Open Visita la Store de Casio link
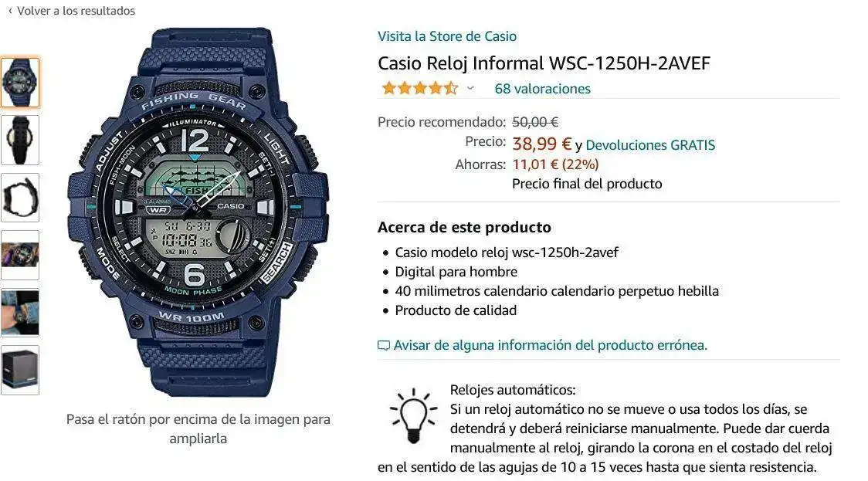This screenshot has width=868, height=481. click(x=446, y=36)
